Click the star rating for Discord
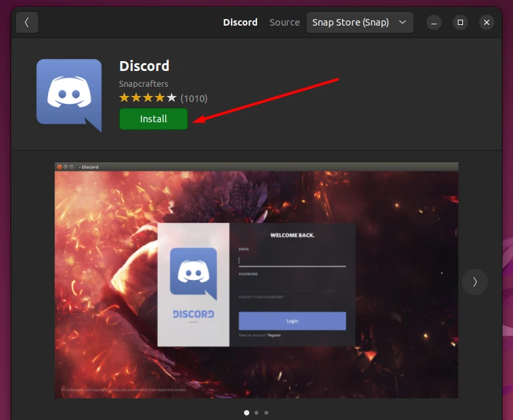 (147, 98)
